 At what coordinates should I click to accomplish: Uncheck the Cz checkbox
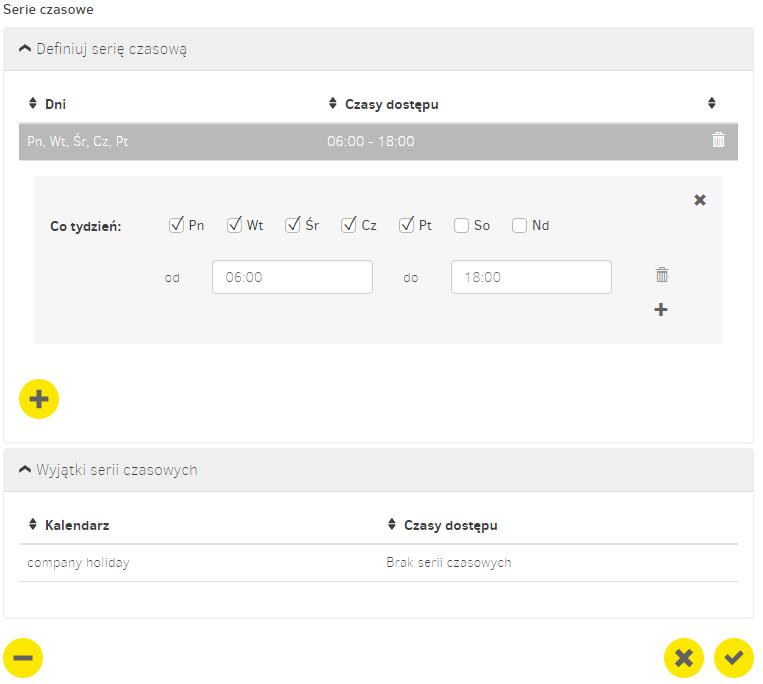(349, 225)
